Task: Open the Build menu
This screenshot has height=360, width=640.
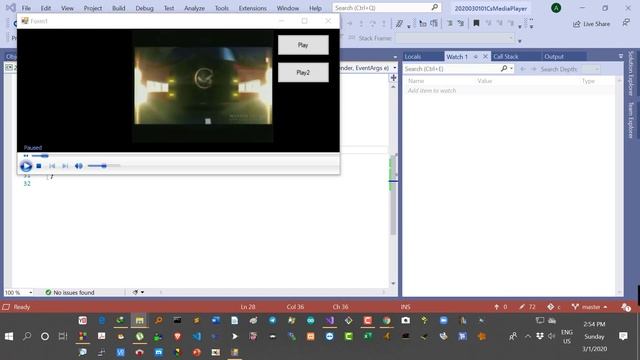Action: (x=119, y=8)
